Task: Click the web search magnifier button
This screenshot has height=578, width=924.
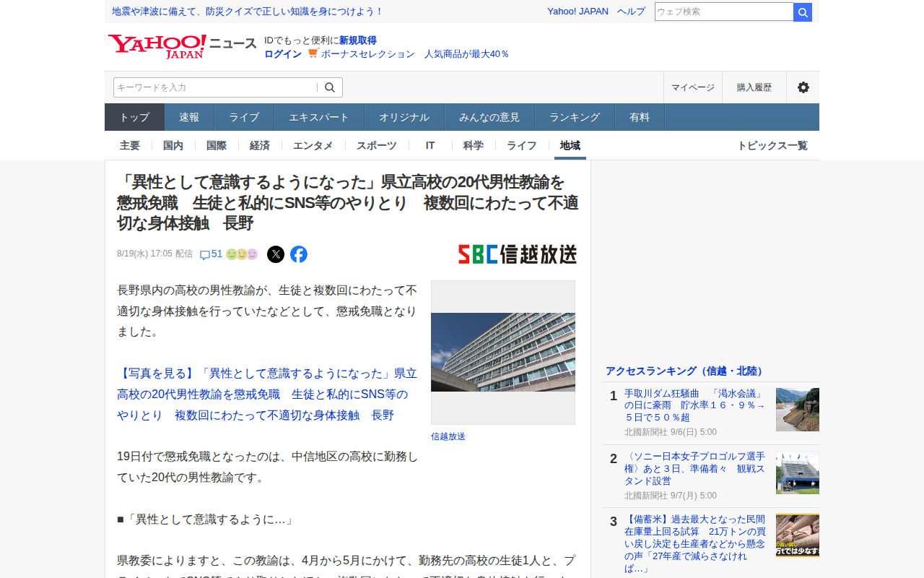Action: 803,12
